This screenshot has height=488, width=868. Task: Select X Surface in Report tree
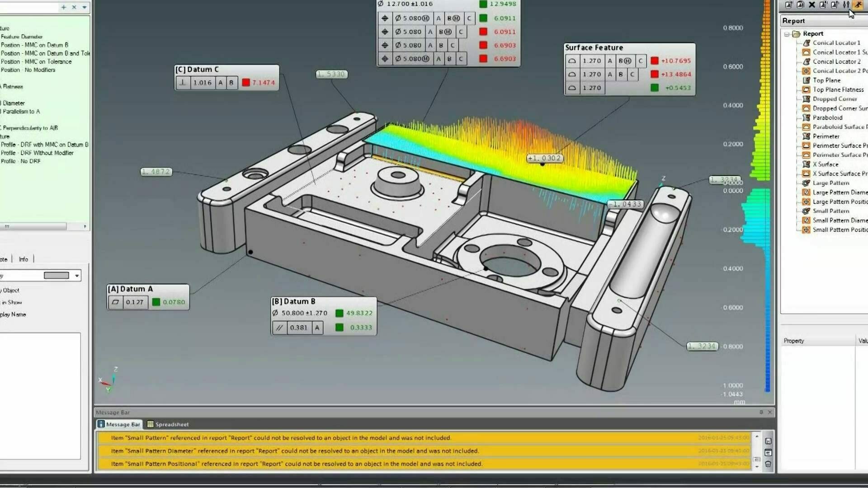point(826,164)
